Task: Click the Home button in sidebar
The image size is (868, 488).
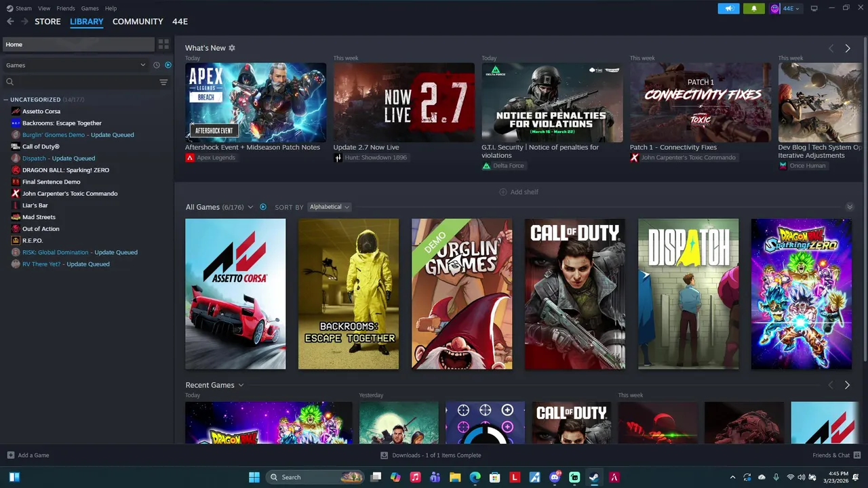Action: point(78,44)
